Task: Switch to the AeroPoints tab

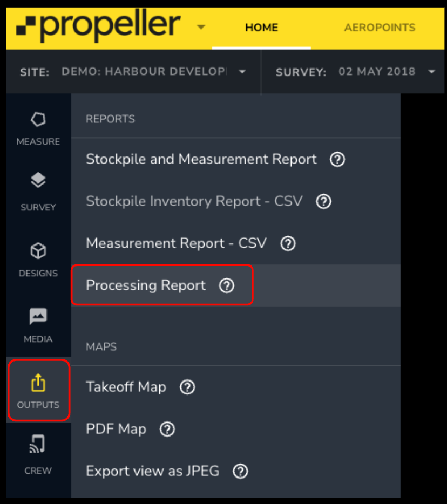Action: click(380, 28)
